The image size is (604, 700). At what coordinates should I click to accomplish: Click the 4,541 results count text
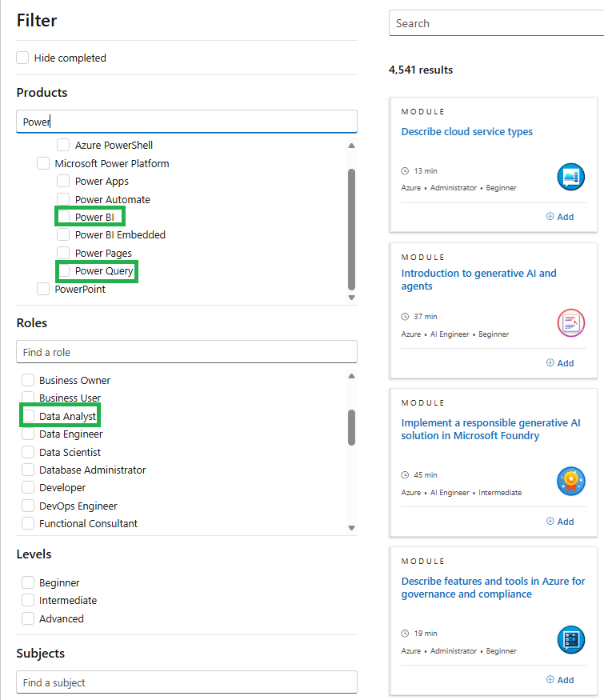click(x=421, y=70)
